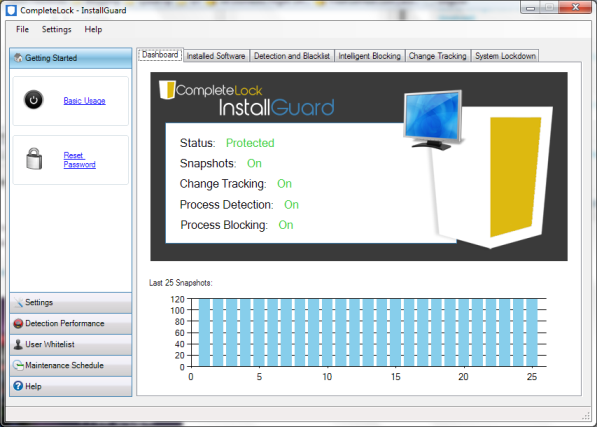Click the padlock icon beside Reset Password
The width and height of the screenshot is (597, 427).
click(x=34, y=159)
